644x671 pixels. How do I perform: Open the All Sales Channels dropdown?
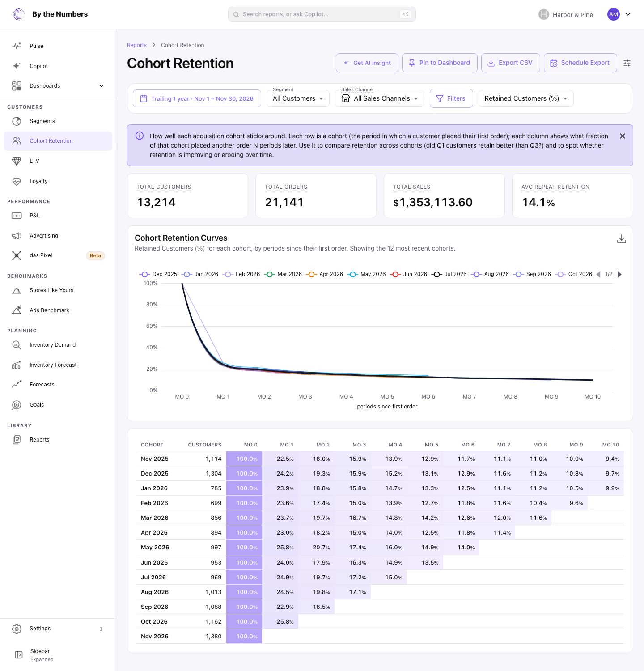pyautogui.click(x=380, y=98)
